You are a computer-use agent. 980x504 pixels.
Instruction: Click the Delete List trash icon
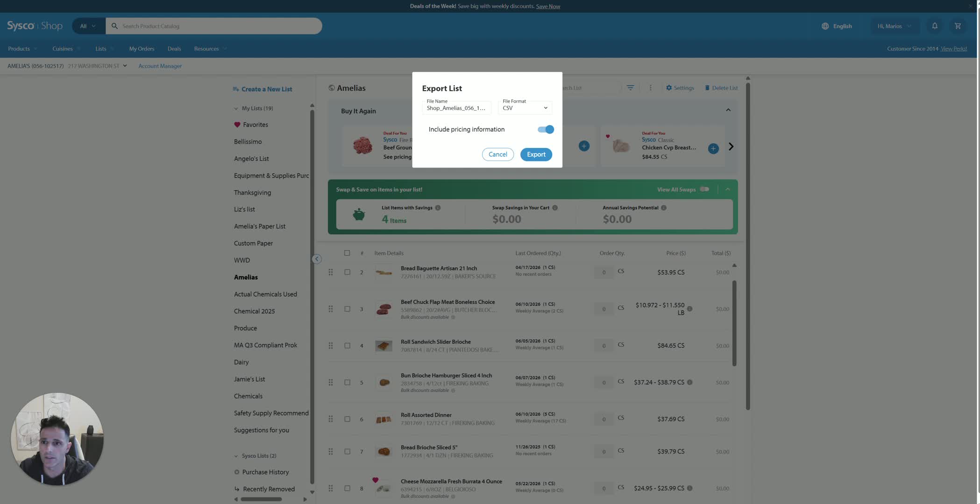(x=707, y=88)
